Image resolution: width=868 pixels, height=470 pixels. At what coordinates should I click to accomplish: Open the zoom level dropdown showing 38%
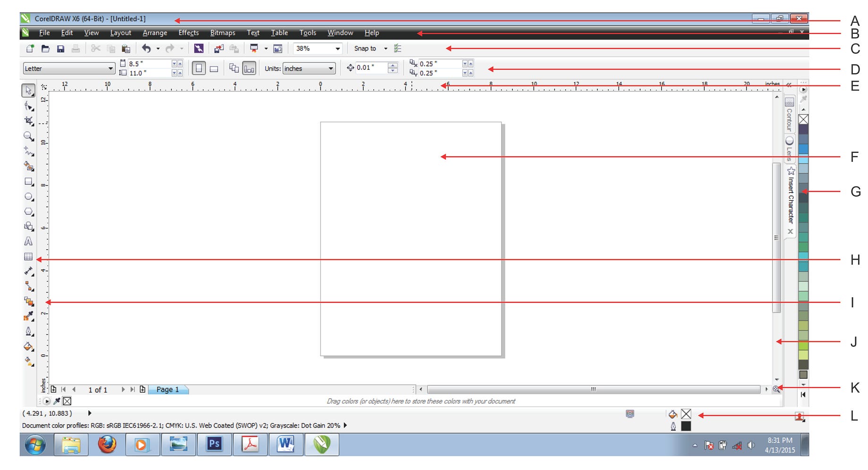coord(337,48)
